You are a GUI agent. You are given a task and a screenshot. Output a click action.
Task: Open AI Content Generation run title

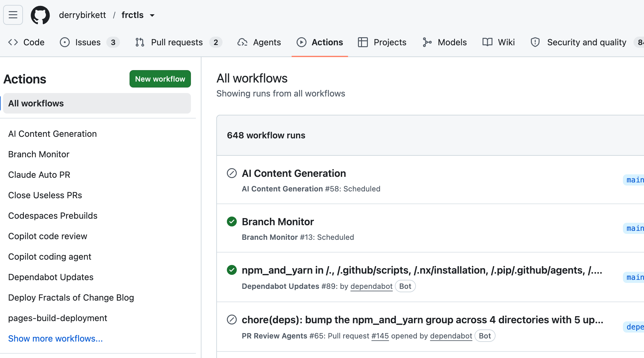click(x=294, y=173)
